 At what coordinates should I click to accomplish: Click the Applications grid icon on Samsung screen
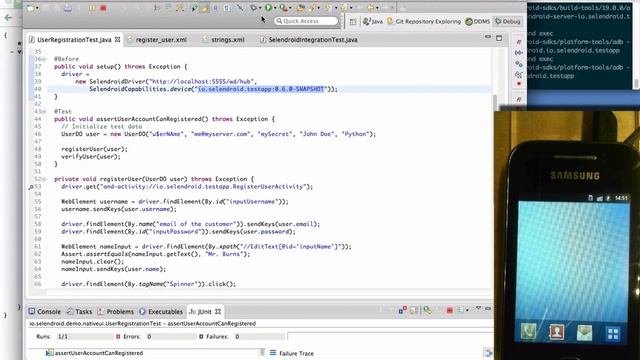coord(613,334)
